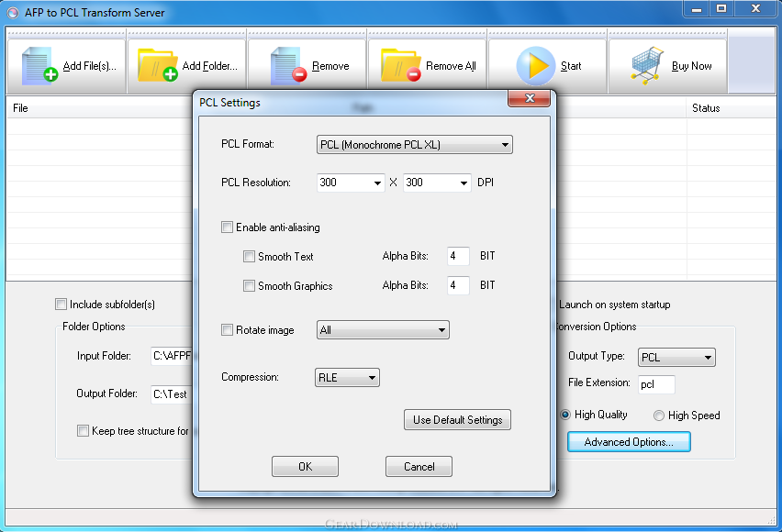Toggle Keep tree structure checkbox
The height and width of the screenshot is (532, 782).
pyautogui.click(x=83, y=431)
